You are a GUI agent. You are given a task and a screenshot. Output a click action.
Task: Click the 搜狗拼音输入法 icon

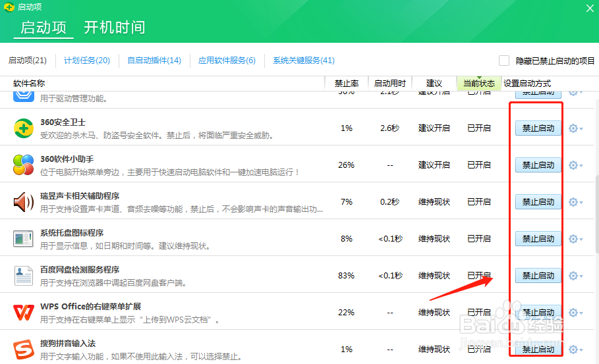[x=24, y=348]
